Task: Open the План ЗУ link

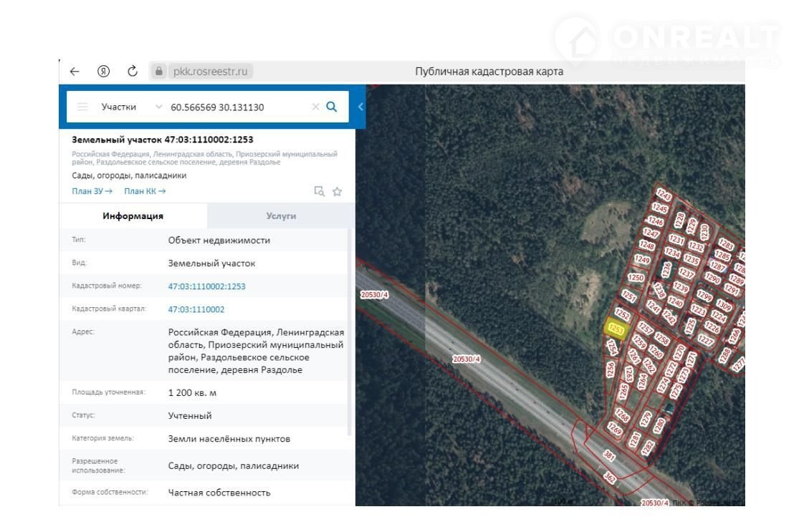Action: 92,191
